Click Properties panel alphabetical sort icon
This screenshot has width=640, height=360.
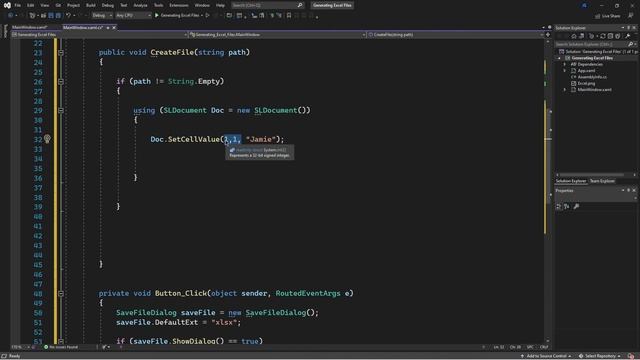(x=567, y=207)
